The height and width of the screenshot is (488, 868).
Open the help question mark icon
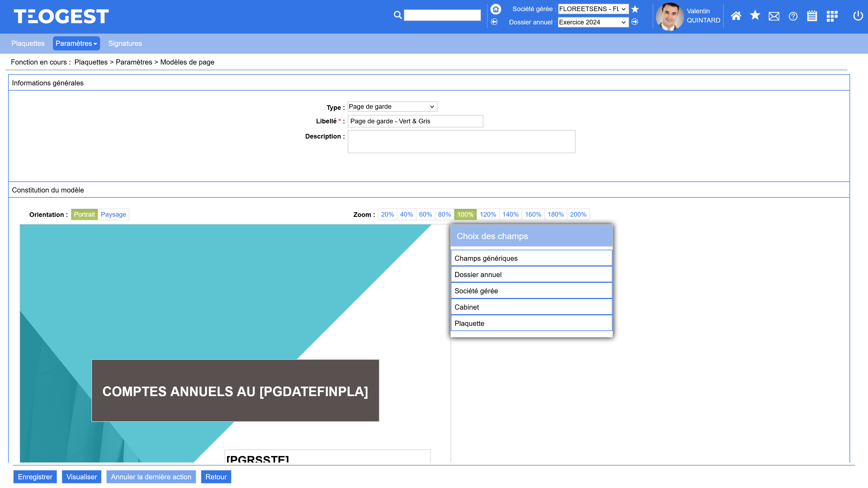coord(793,16)
